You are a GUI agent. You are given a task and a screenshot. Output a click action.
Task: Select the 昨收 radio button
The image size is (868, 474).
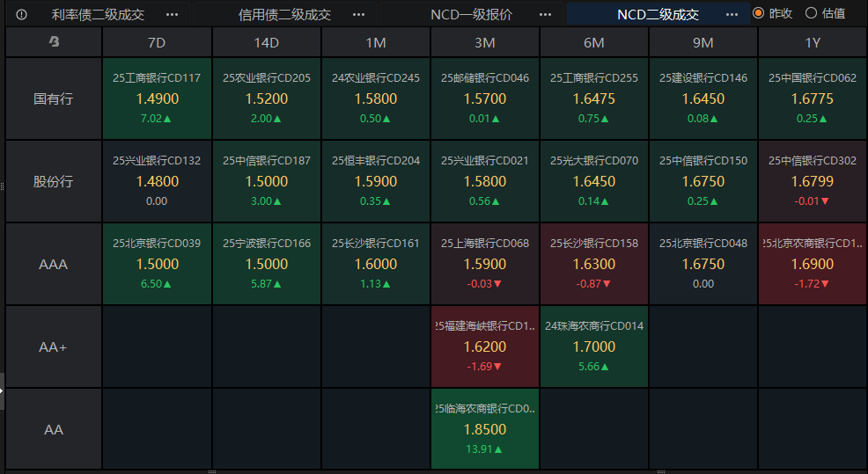[758, 14]
